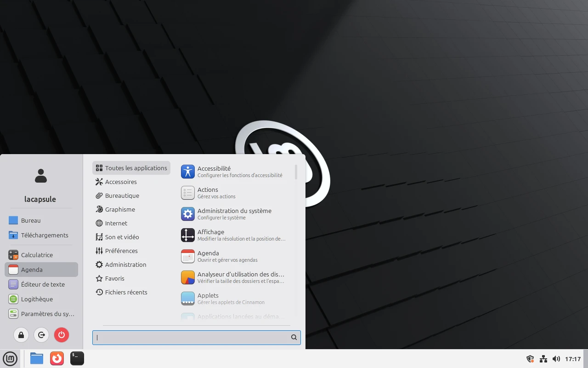The height and width of the screenshot is (368, 588).
Task: Select the Préférences category
Action: point(131,251)
